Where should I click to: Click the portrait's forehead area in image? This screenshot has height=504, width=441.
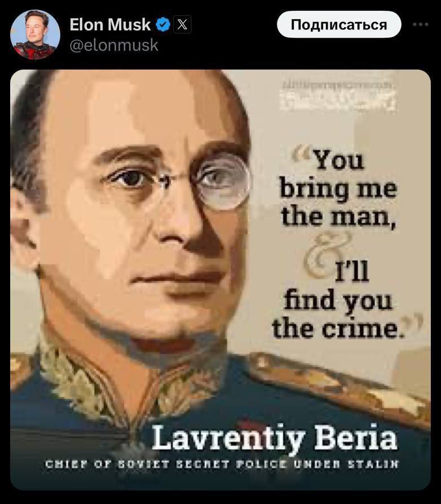(x=144, y=109)
